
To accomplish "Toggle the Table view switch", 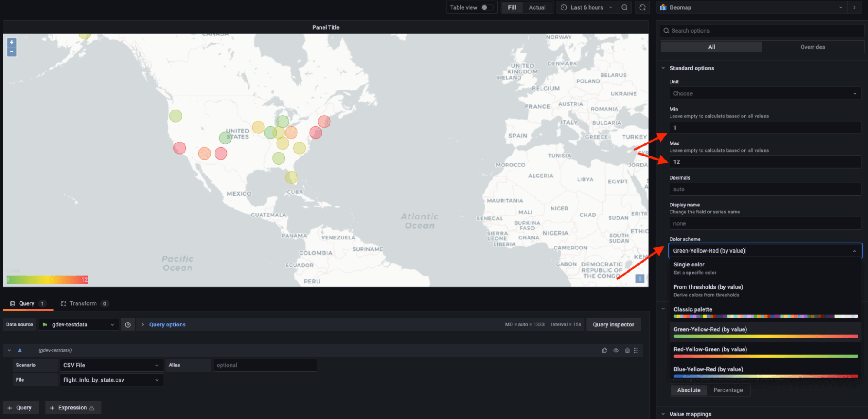I will (x=486, y=7).
